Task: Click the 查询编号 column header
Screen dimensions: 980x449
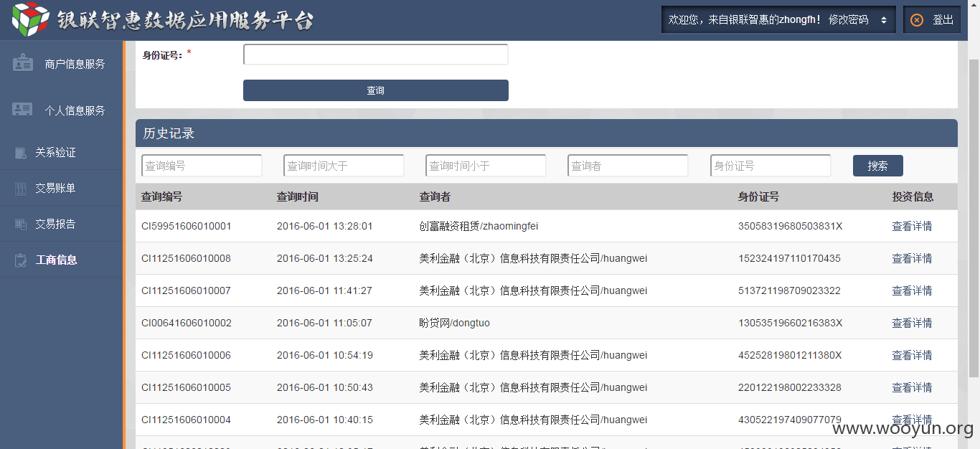Action: point(161,197)
